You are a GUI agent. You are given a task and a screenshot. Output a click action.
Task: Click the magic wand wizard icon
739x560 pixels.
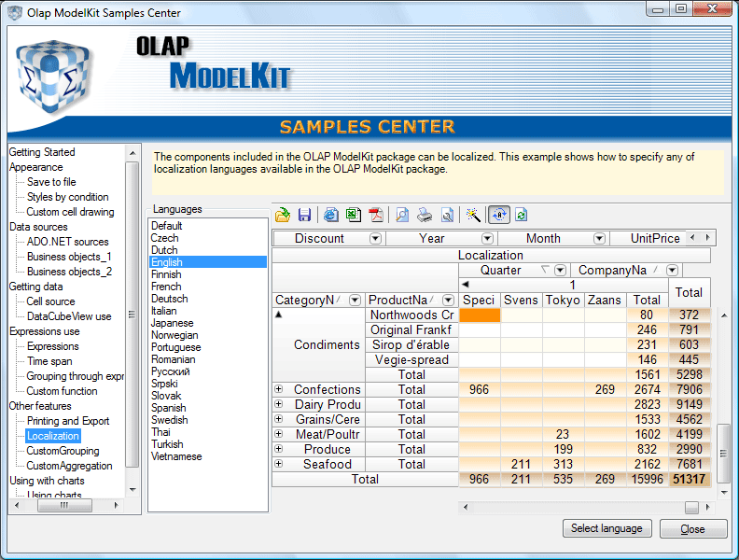tap(473, 215)
